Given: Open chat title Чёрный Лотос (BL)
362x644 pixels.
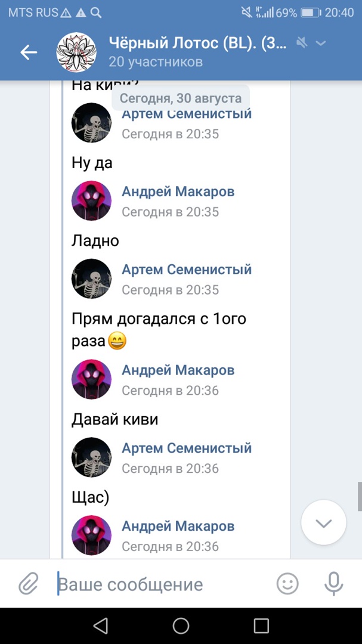Looking at the screenshot, I should (197, 43).
